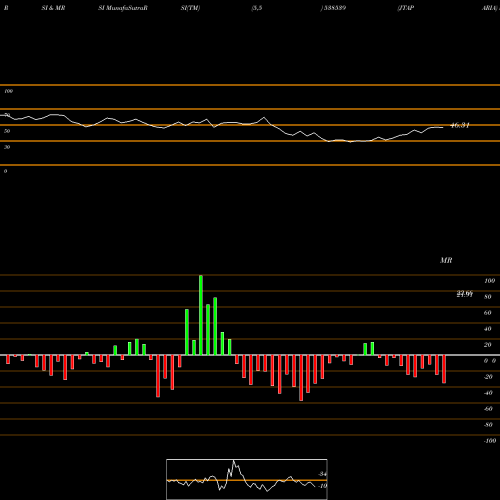The height and width of the screenshot is (500, 500).
Task: Click the RSI axis label 30
Action: (x=7, y=147)
